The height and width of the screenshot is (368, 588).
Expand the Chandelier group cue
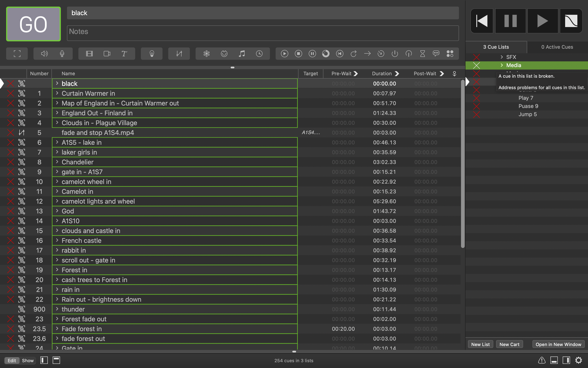[x=57, y=162]
